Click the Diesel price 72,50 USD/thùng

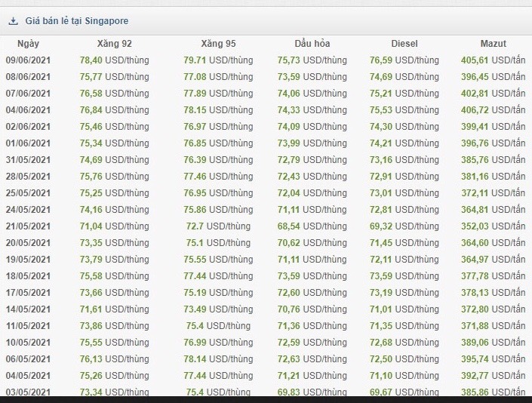point(404,359)
